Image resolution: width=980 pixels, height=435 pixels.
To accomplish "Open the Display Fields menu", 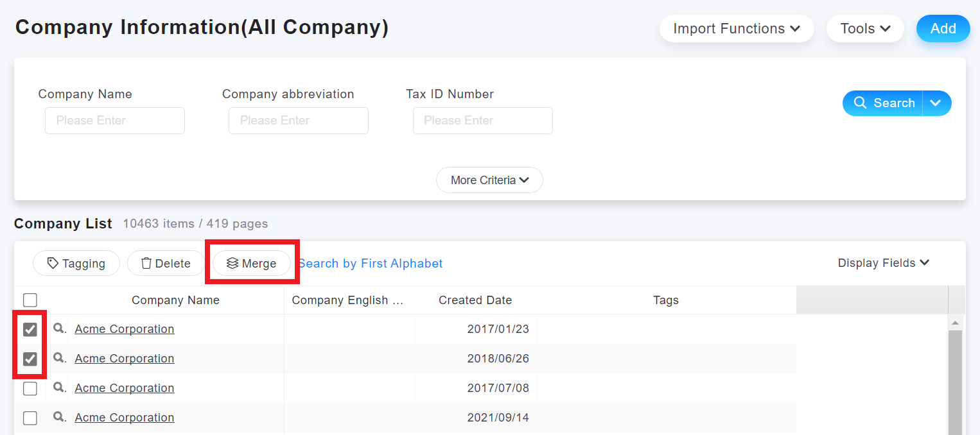I will pyautogui.click(x=883, y=263).
